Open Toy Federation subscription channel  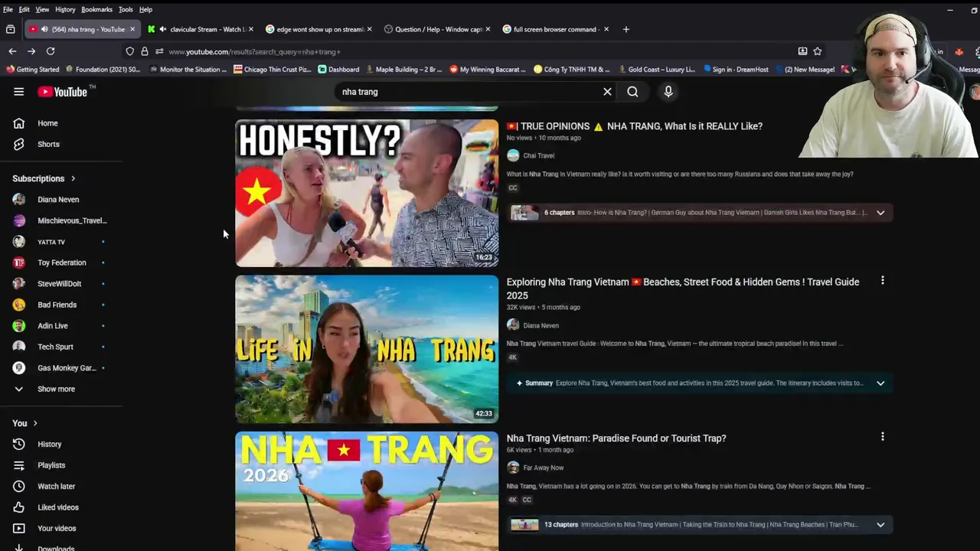[x=61, y=262]
